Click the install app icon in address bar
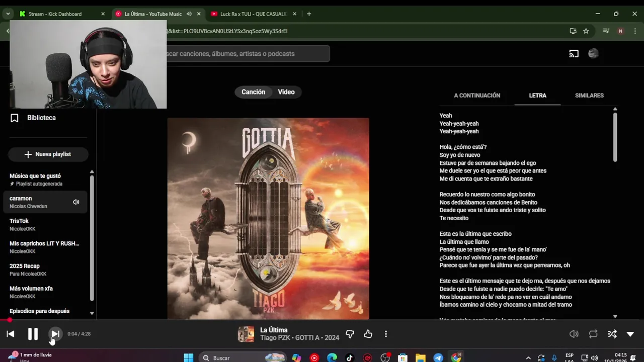This screenshot has height=362, width=644. pos(573,31)
